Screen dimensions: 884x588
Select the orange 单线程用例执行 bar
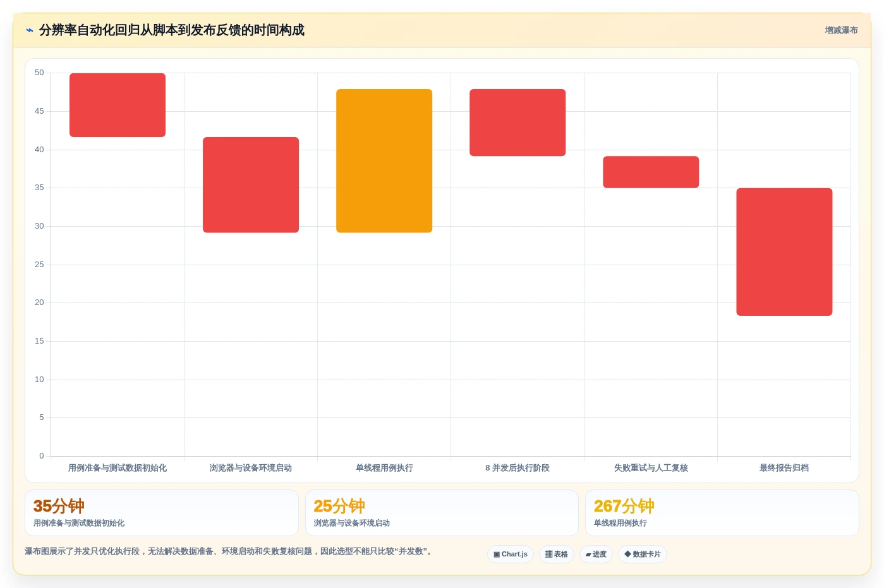(x=384, y=161)
